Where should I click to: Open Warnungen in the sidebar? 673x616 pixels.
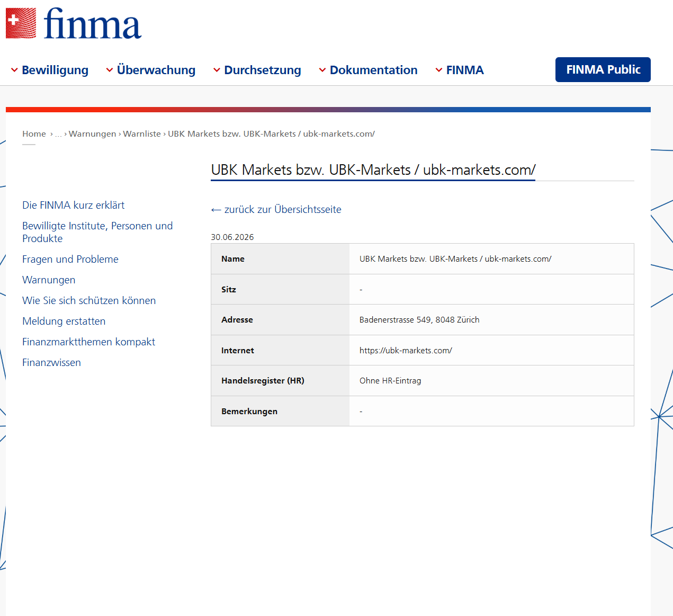coord(49,280)
